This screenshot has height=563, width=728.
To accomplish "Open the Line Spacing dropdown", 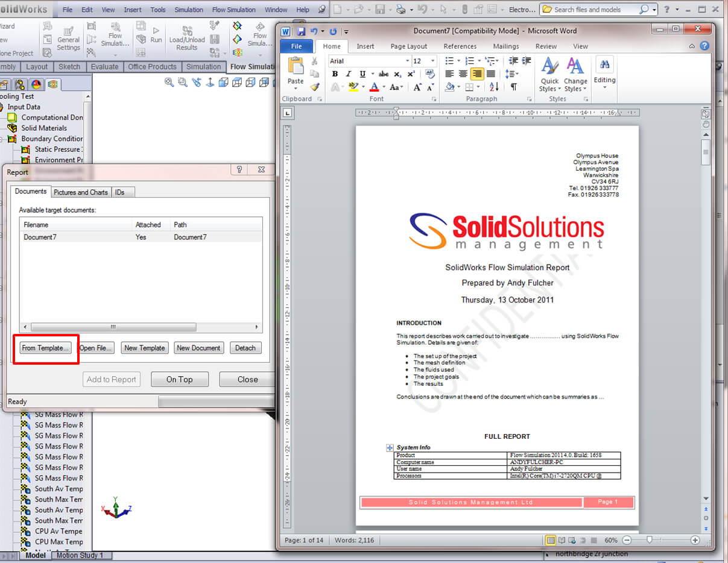I will click(512, 74).
